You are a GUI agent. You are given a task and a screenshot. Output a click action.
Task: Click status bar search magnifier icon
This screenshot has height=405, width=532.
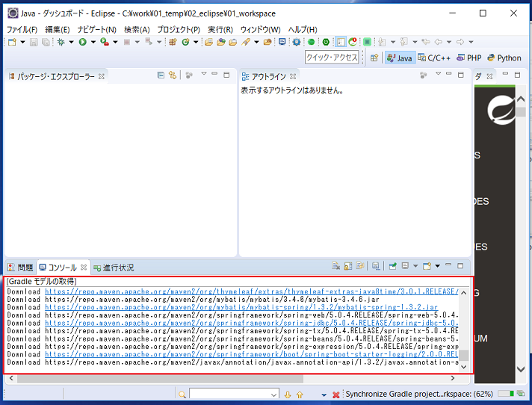click(x=182, y=395)
